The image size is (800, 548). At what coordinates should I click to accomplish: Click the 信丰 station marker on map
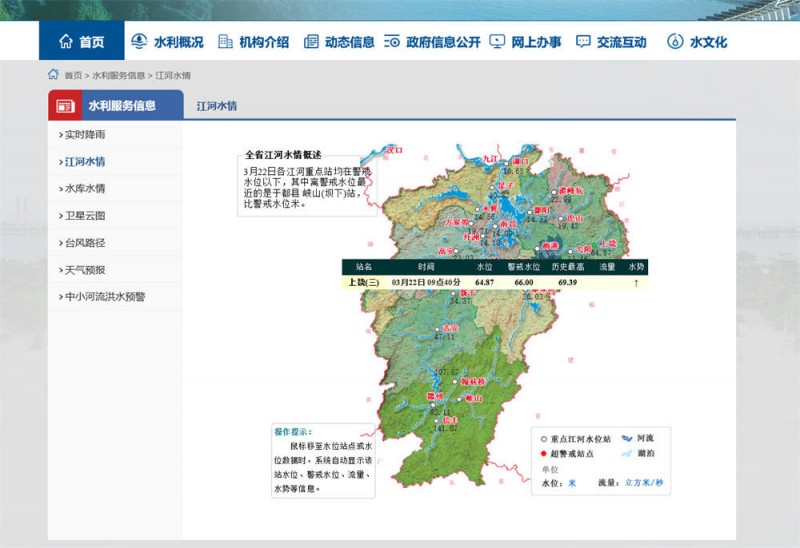[x=436, y=421]
